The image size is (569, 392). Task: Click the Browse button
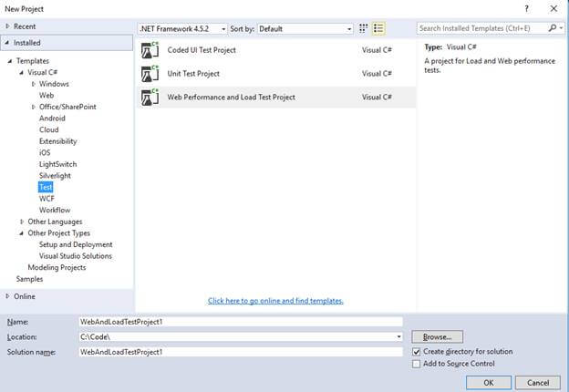[x=438, y=337]
